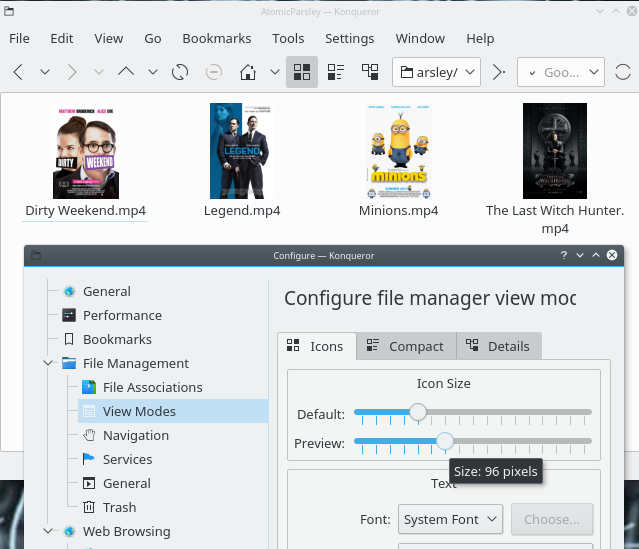Switch to Compact view mode in toolbar
The width and height of the screenshot is (639, 549).
coord(336,72)
